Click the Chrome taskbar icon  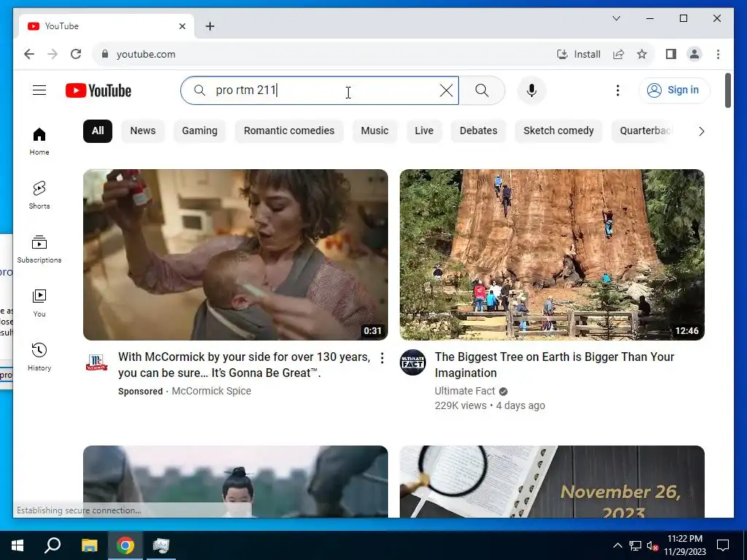125,545
